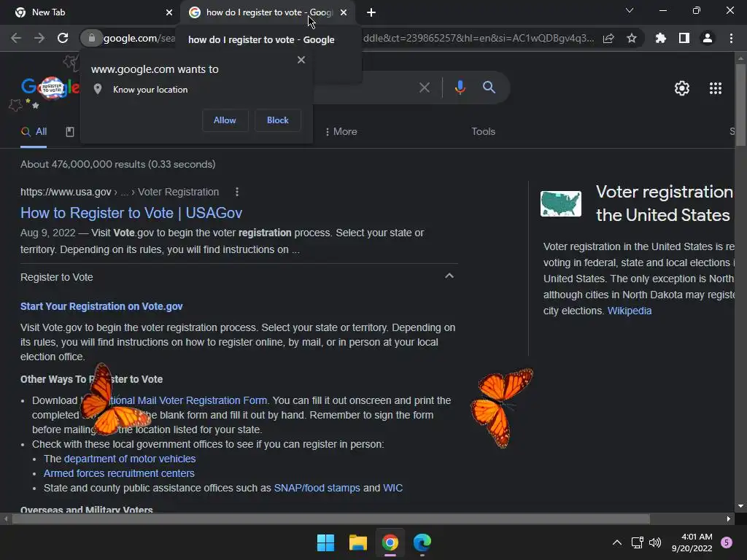Screen dimensions: 747x560
Task: Click the Chrome taskbar icon
Action: 390,542
